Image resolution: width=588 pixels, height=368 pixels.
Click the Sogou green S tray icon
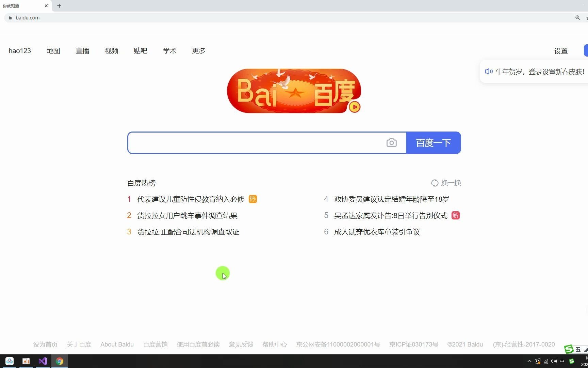[572, 361]
